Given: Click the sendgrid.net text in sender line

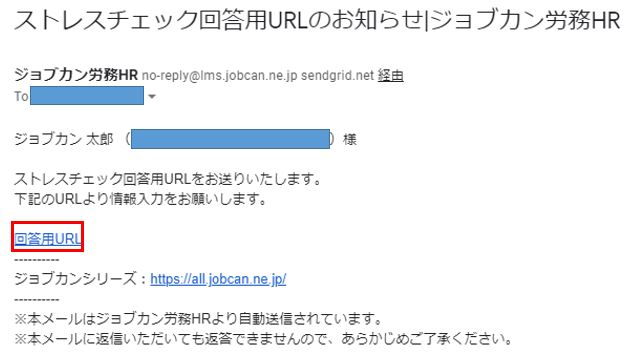Looking at the screenshot, I should [337, 75].
